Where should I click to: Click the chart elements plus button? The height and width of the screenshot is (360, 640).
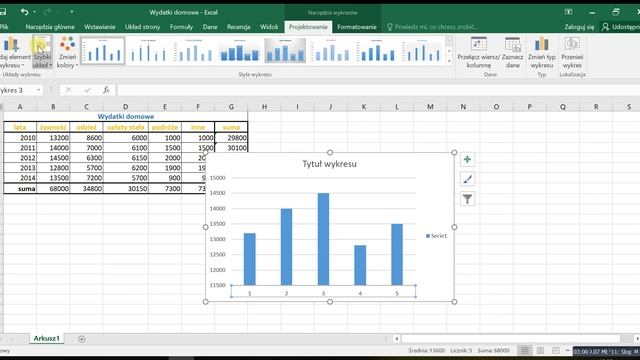(467, 160)
